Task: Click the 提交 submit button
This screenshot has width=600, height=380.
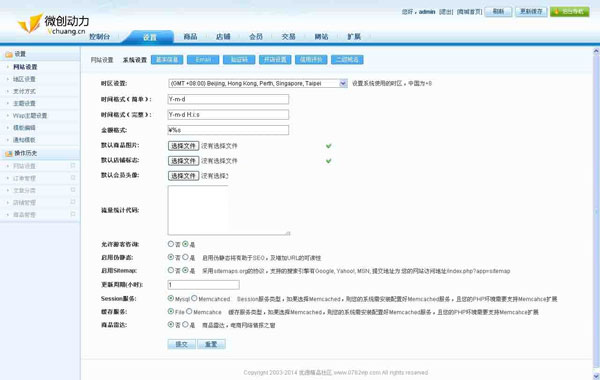Action: coord(181,344)
